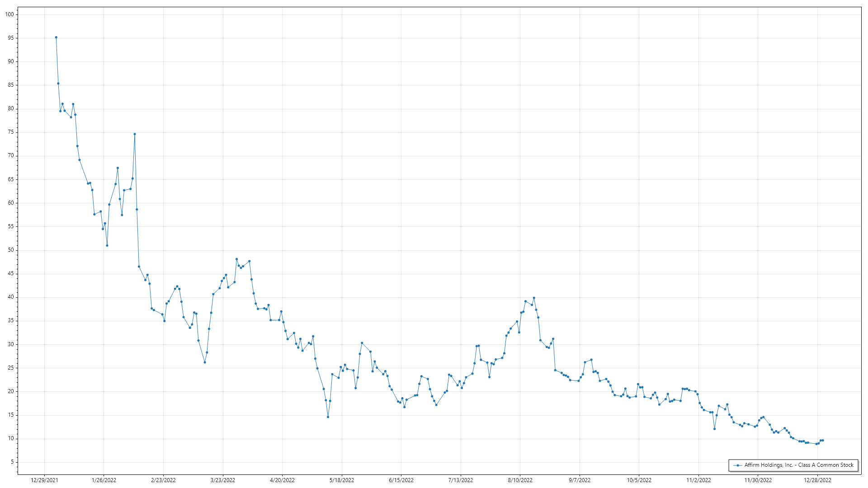Click the 4/20/2022 x-axis date label
The width and height of the screenshot is (868, 488).
tap(282, 480)
